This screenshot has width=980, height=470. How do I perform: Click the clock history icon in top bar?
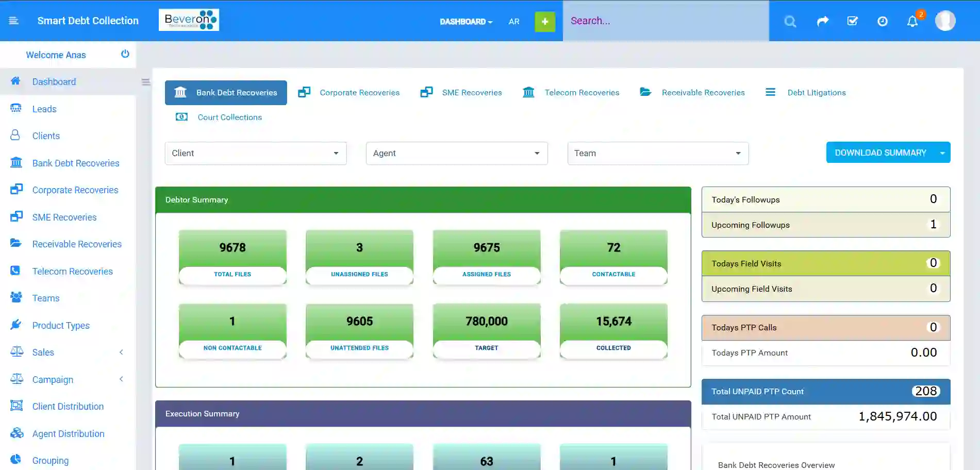[x=883, y=21]
